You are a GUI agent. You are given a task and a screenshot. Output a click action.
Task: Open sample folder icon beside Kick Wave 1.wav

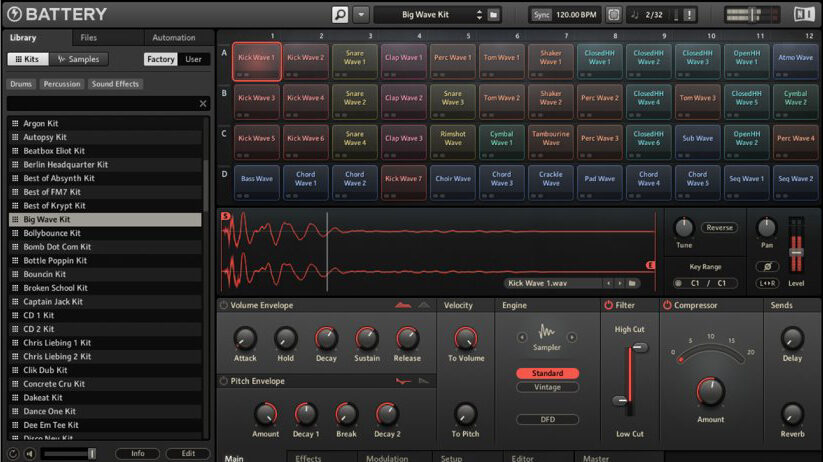click(x=632, y=283)
